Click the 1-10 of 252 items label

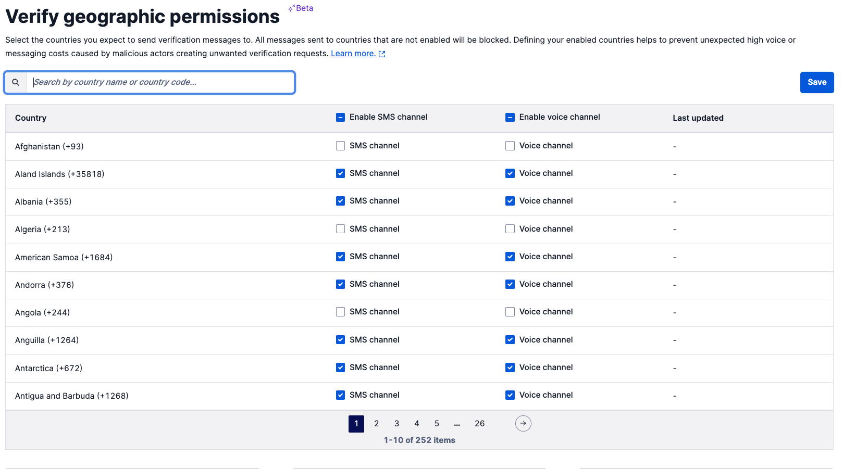[x=419, y=440]
